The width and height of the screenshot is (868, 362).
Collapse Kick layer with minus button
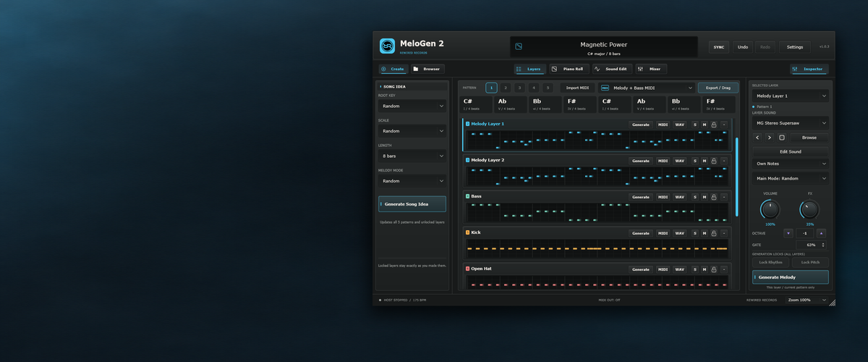coord(724,233)
